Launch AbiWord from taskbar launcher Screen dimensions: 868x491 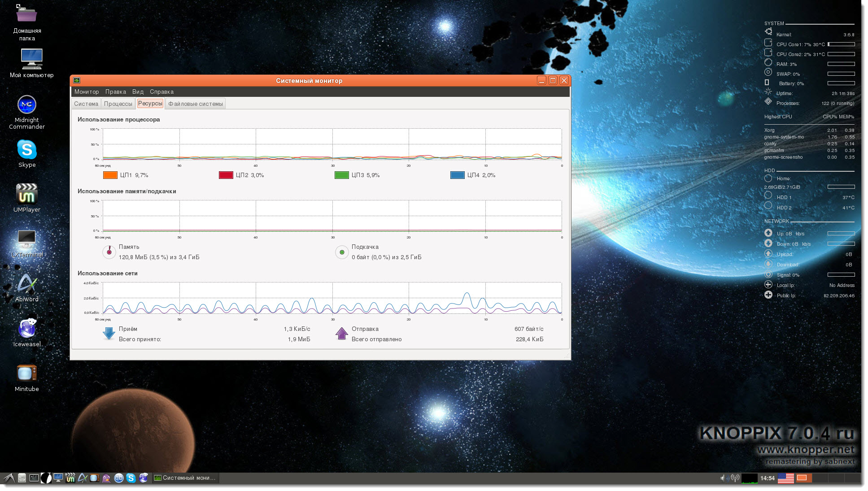pos(82,478)
